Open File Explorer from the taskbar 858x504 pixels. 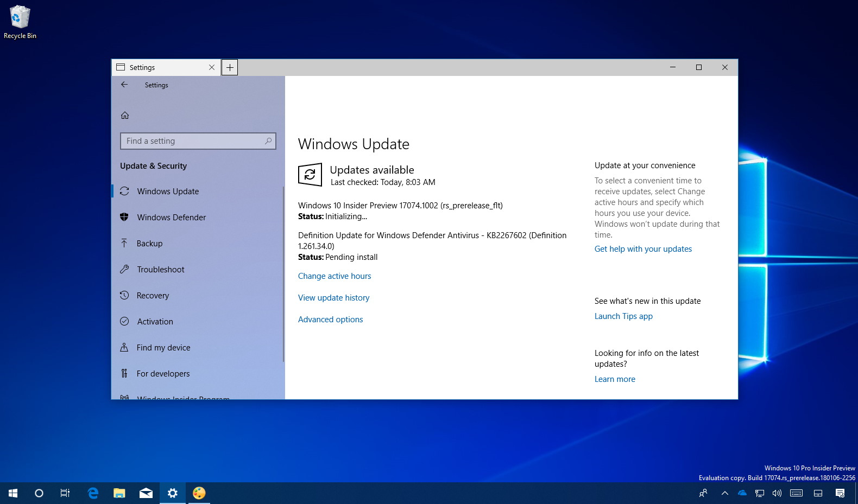pos(119,493)
